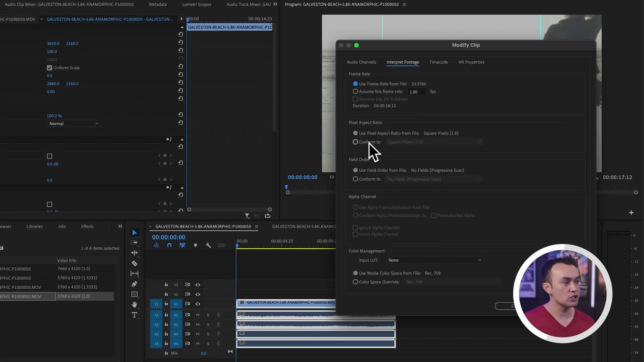The image size is (644, 362).
Task: Solo the A1 audio track
Action: coord(208,315)
